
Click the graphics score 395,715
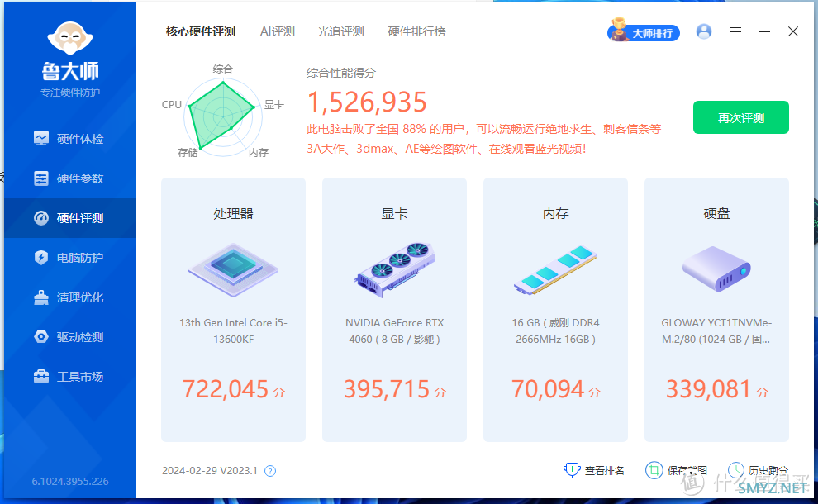[386, 389]
